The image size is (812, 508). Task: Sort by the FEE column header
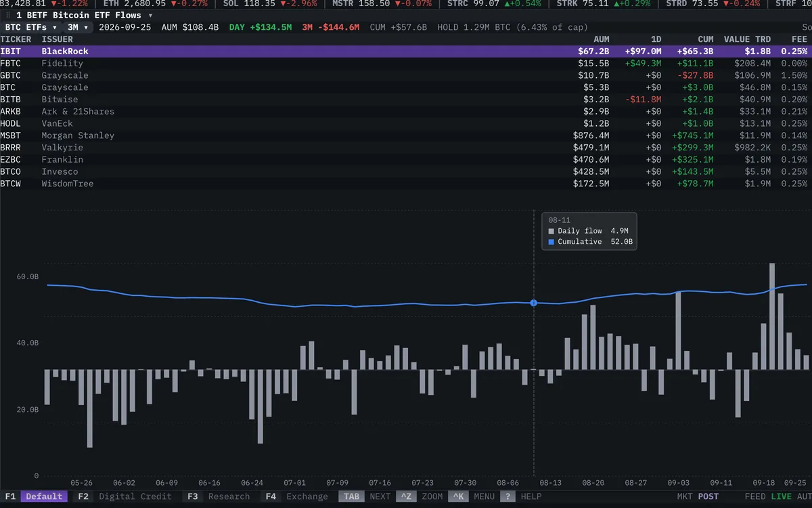coord(799,39)
